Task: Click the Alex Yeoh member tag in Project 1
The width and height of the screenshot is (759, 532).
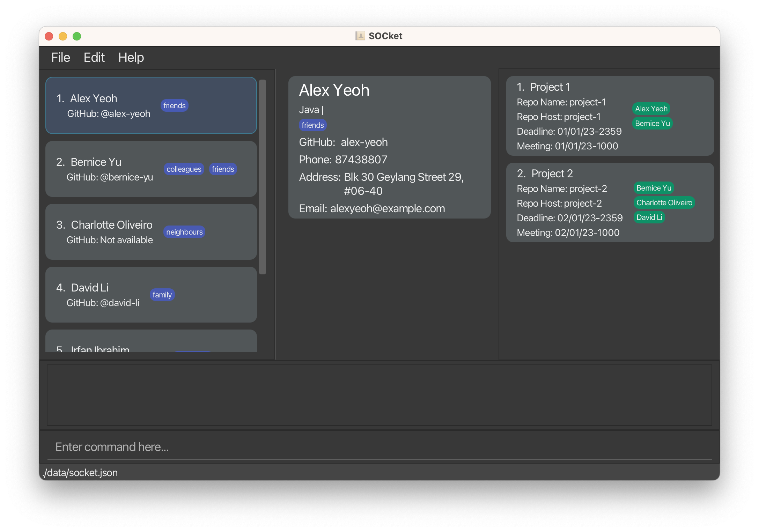Action: click(651, 109)
